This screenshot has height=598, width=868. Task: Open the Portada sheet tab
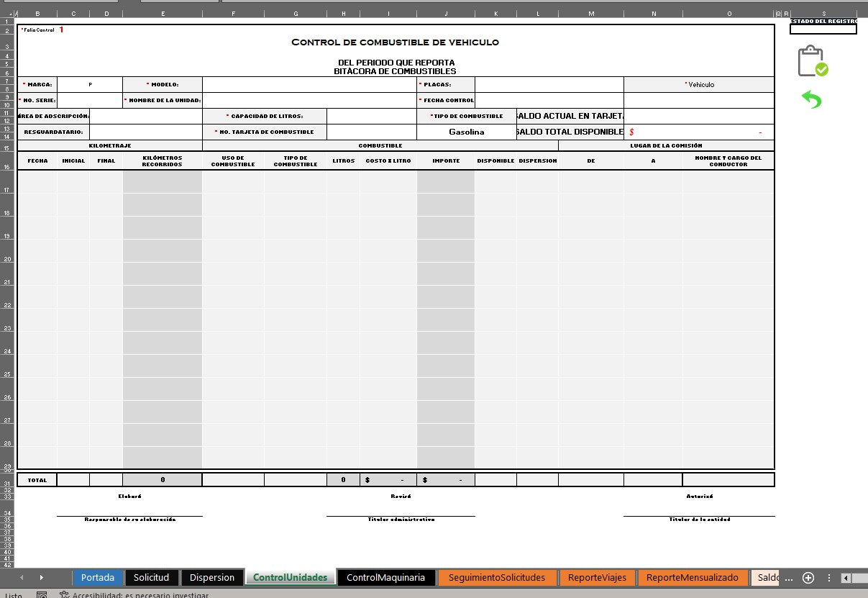98,577
